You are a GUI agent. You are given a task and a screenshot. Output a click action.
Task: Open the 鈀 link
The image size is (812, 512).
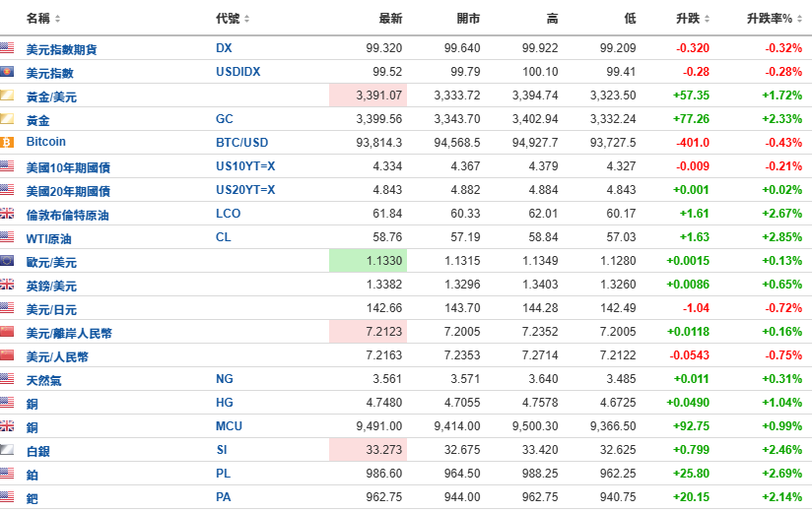(33, 498)
